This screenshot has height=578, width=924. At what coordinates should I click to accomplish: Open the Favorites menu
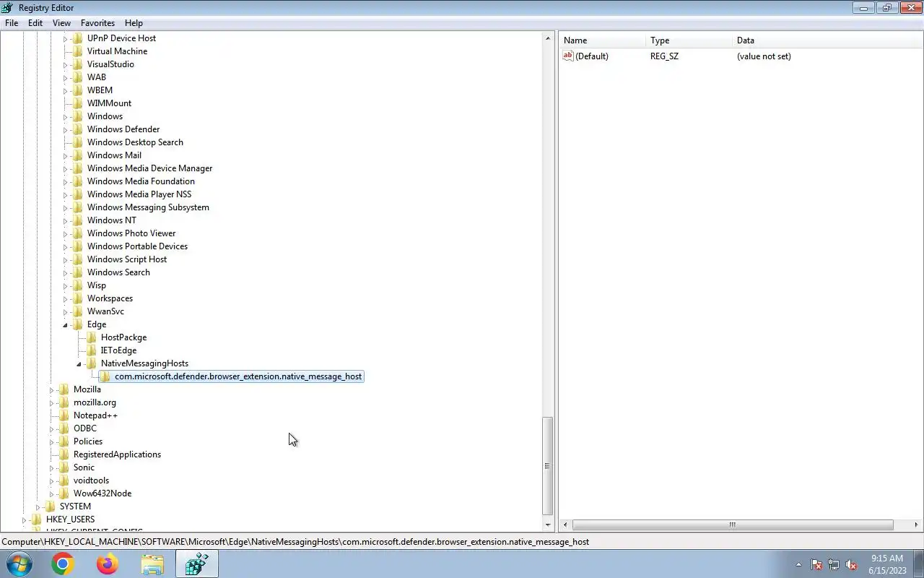[97, 23]
